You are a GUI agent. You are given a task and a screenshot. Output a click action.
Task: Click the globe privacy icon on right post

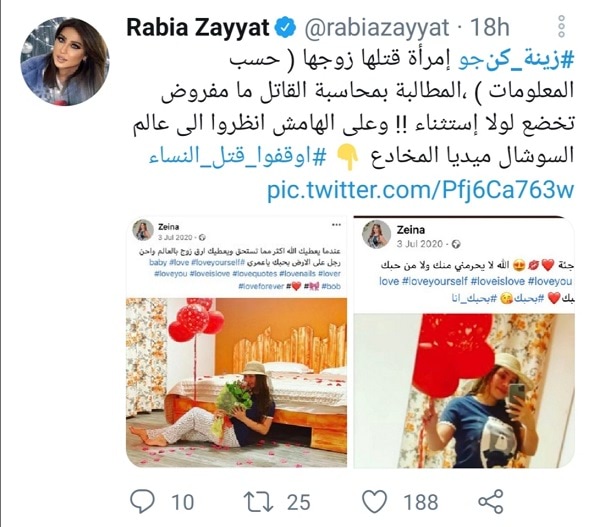click(456, 244)
